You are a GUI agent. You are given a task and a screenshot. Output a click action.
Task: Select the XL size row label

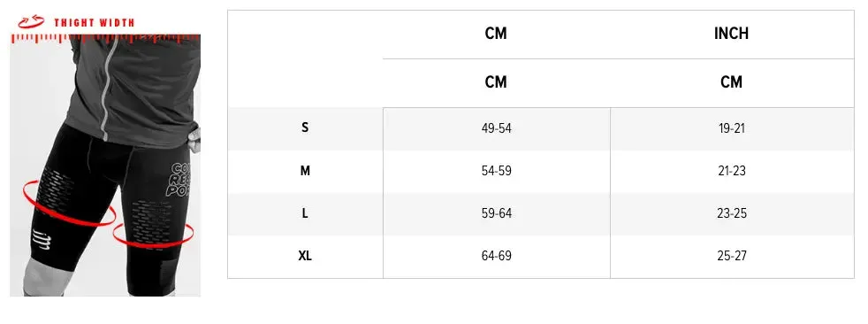click(x=305, y=257)
